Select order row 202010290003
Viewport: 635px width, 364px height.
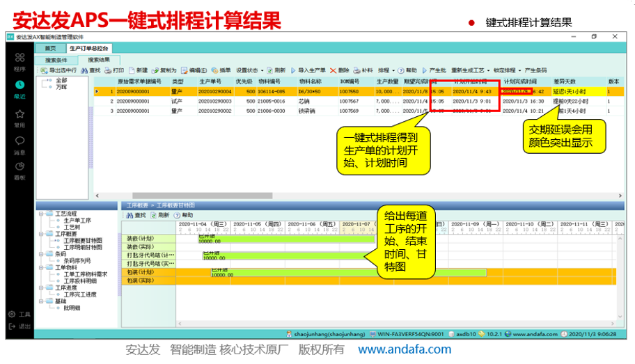tap(359, 101)
